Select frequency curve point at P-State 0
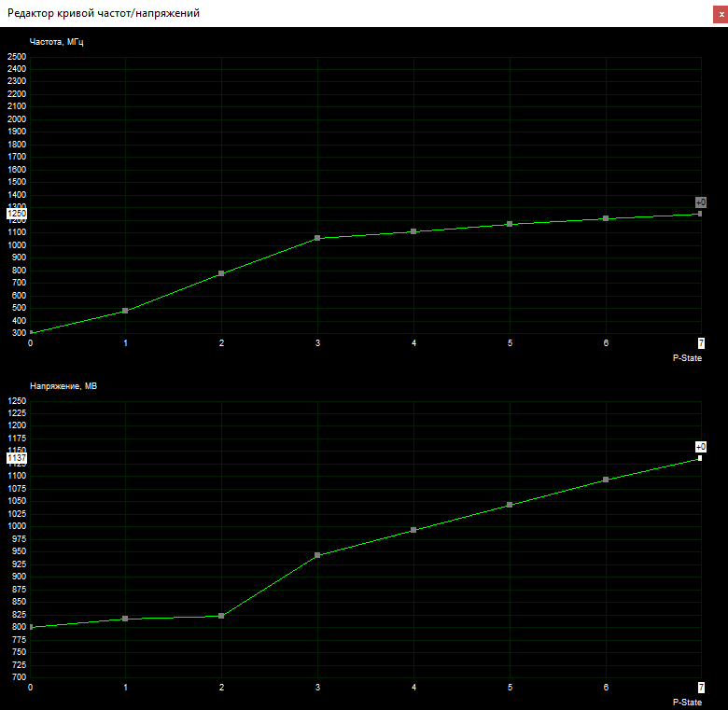Viewport: 728px width, 710px height. (x=31, y=333)
